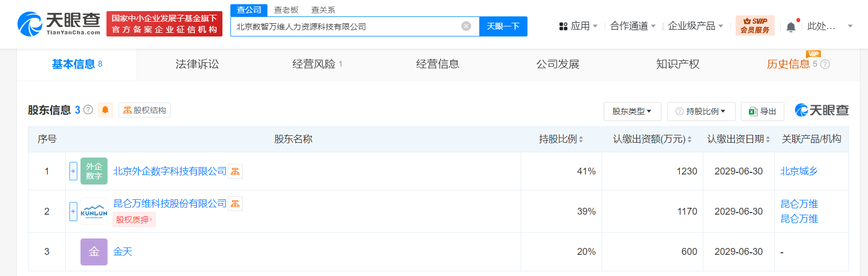Select the 法律诉讼 tab
This screenshot has height=276, width=868.
coord(197,65)
